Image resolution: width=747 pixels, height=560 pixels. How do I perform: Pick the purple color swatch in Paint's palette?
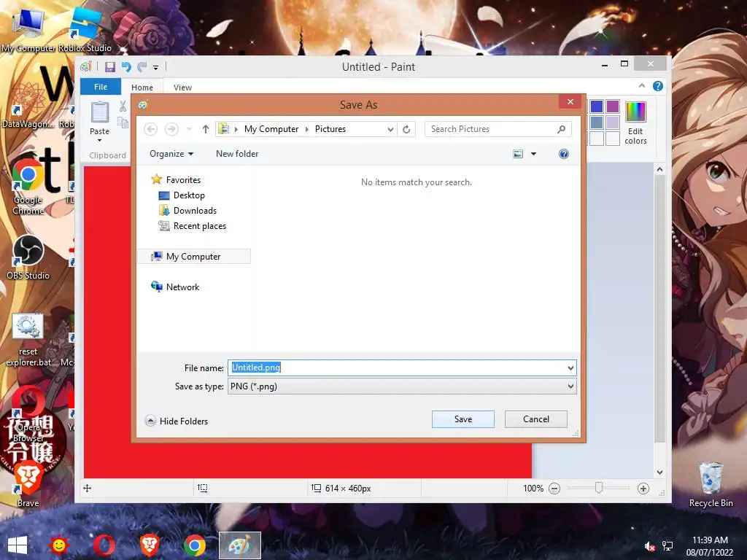point(613,106)
